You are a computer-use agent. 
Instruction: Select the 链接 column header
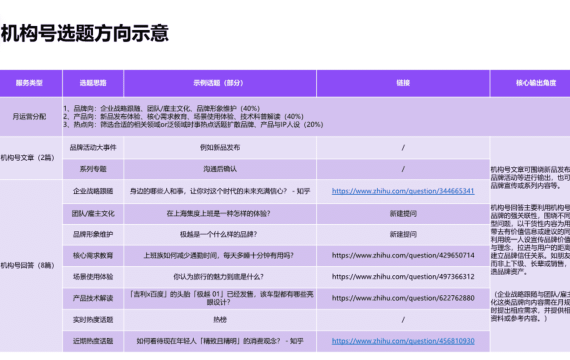[x=403, y=83]
